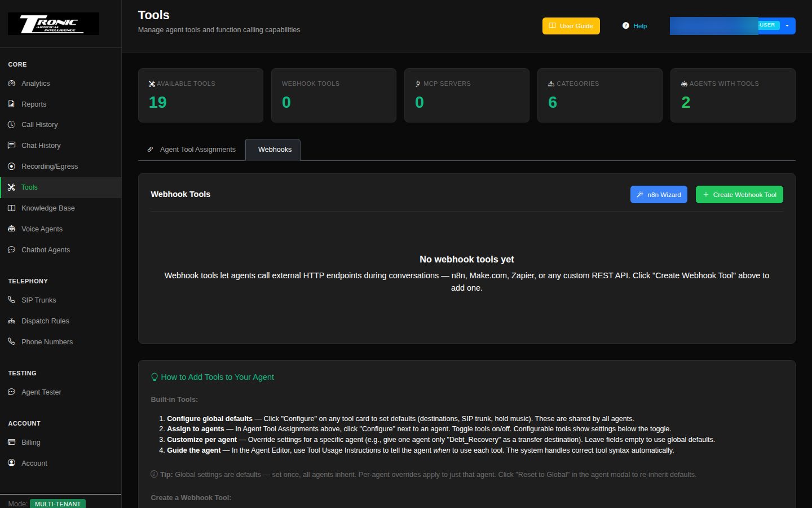Click the User Guide button
Screen dimensions: 812x508
(571, 26)
